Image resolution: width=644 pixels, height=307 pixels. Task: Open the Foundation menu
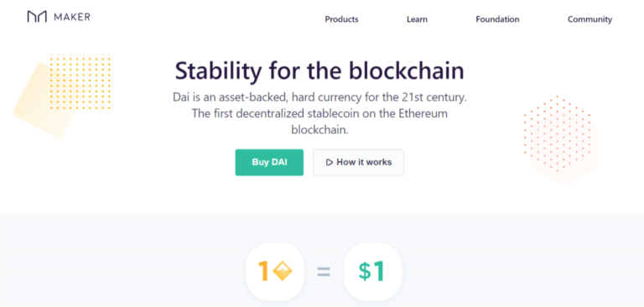point(497,19)
